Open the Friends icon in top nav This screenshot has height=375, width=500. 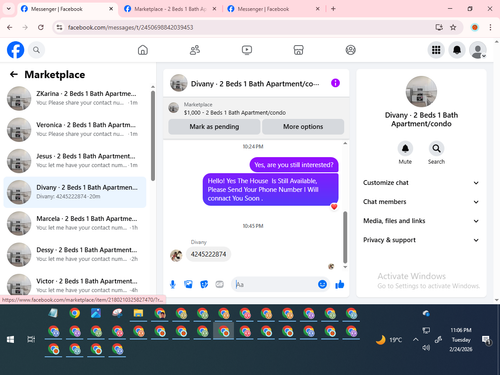(x=195, y=50)
